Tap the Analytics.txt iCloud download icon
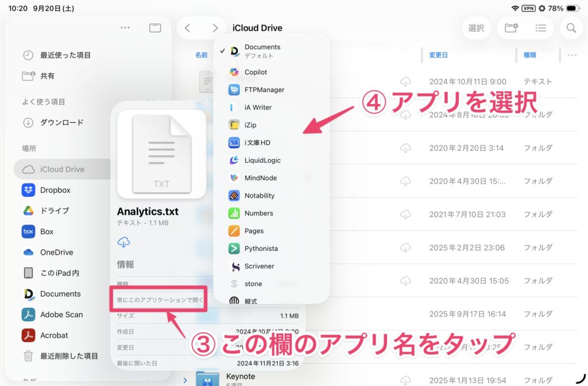 (123, 242)
